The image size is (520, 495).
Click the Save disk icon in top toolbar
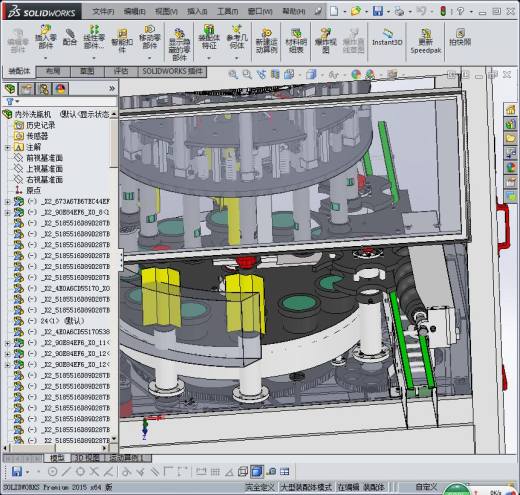pos(378,11)
